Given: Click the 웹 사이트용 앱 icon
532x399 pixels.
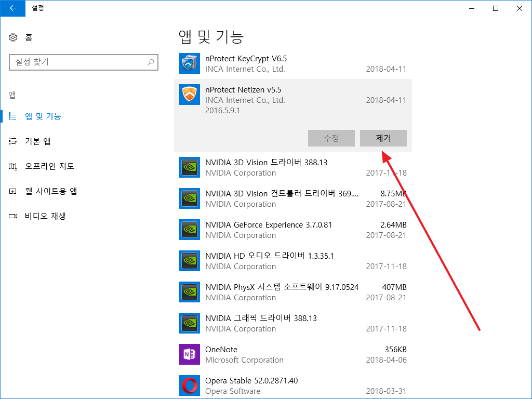Looking at the screenshot, I should coord(13,191).
